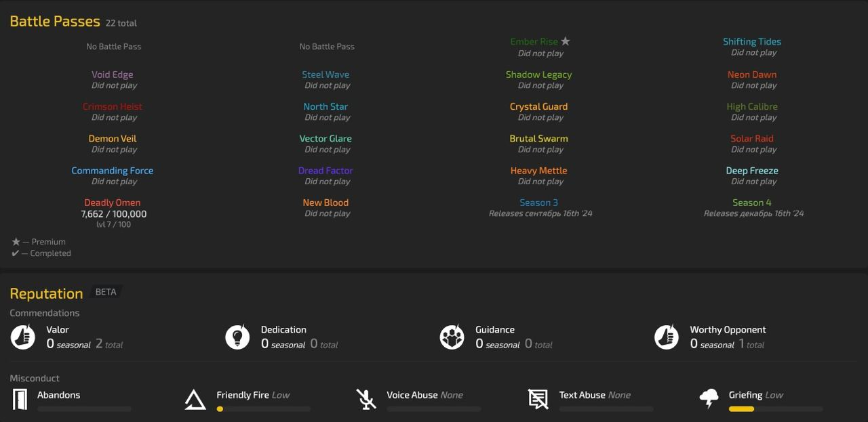Screen dimensions: 868x422
Task: Open the Season 3 battle pass
Action: pyautogui.click(x=539, y=203)
